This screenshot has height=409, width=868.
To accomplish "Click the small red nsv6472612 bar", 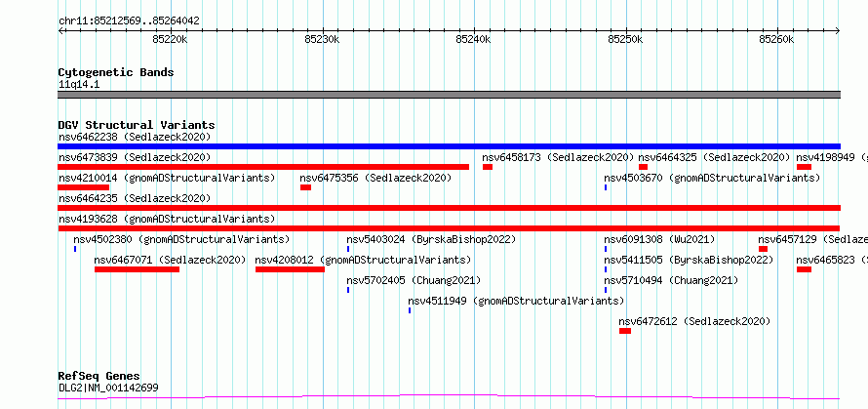I will click(x=625, y=331).
